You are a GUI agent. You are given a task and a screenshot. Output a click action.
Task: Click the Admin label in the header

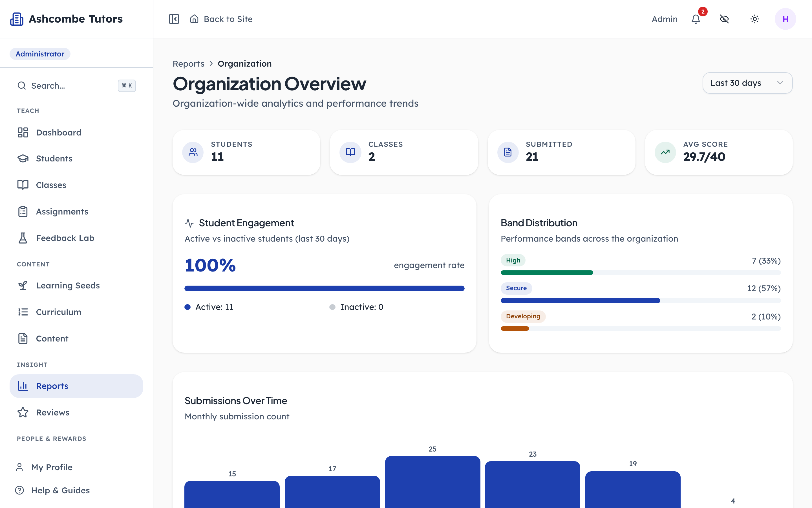[x=664, y=19]
